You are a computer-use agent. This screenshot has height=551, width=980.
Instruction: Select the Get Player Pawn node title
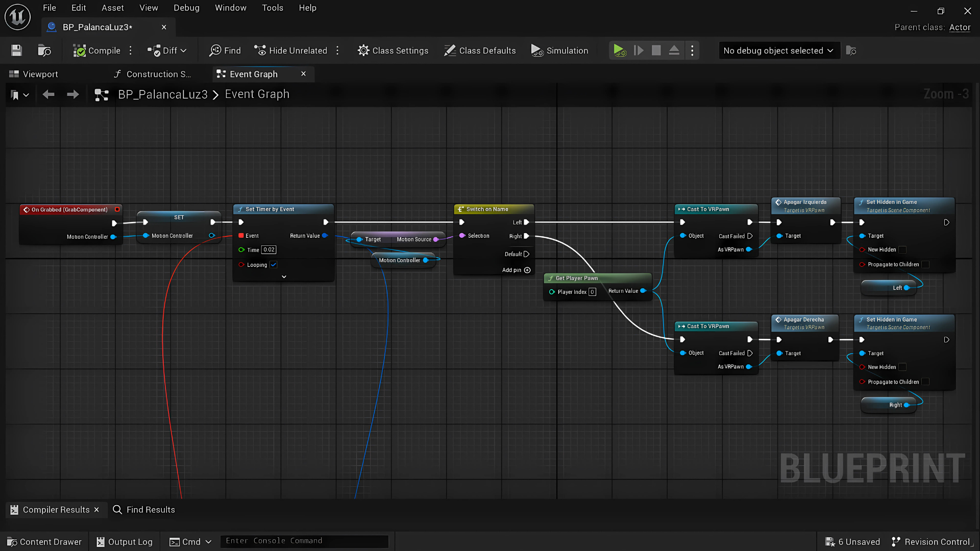pyautogui.click(x=576, y=278)
